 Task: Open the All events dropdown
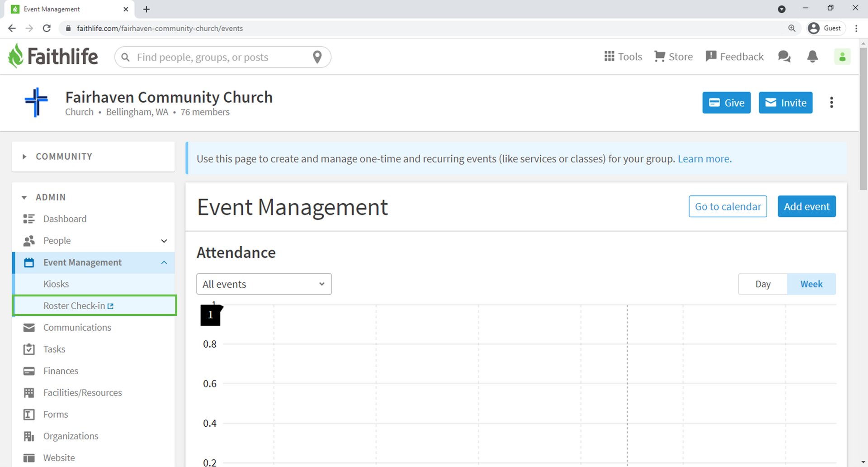(264, 284)
